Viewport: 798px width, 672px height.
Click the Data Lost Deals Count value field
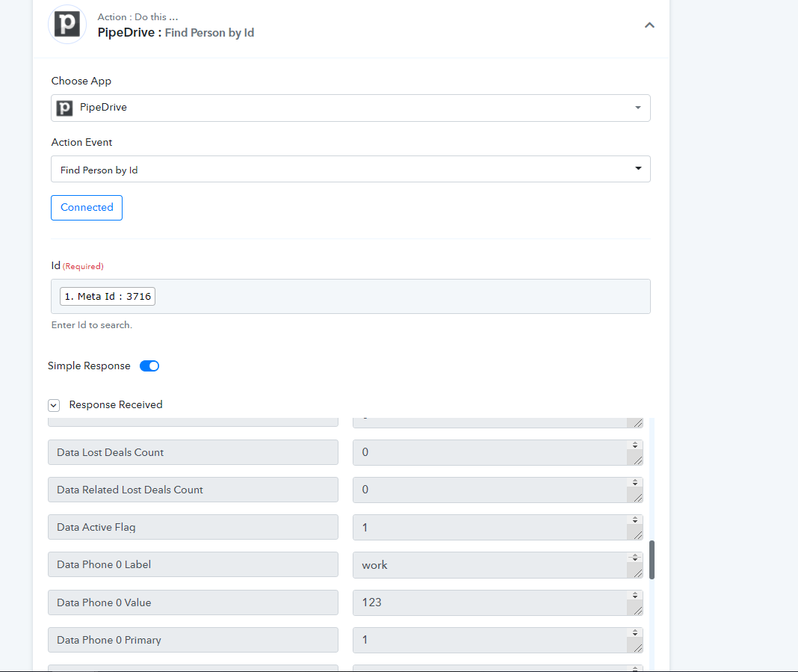coord(497,452)
